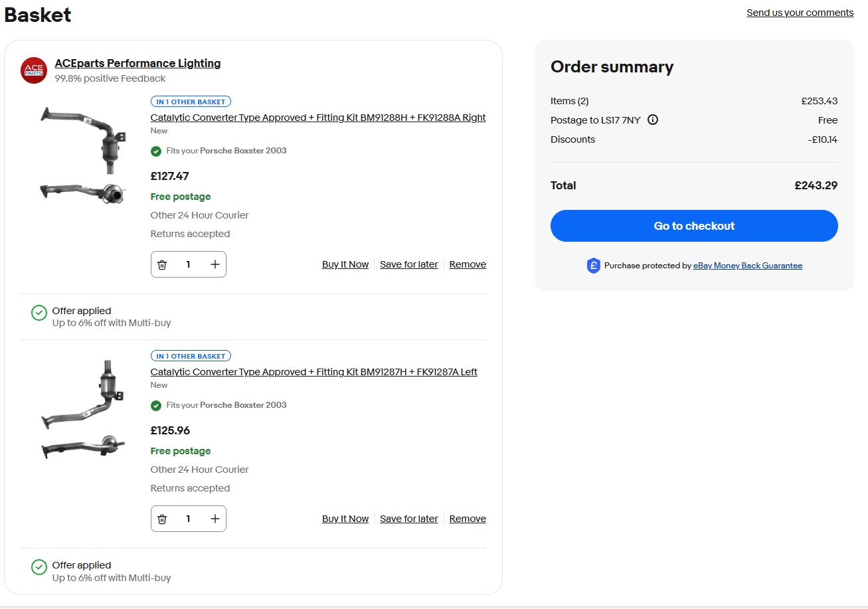Increase quantity of the Right catalytic converter

pyautogui.click(x=215, y=264)
